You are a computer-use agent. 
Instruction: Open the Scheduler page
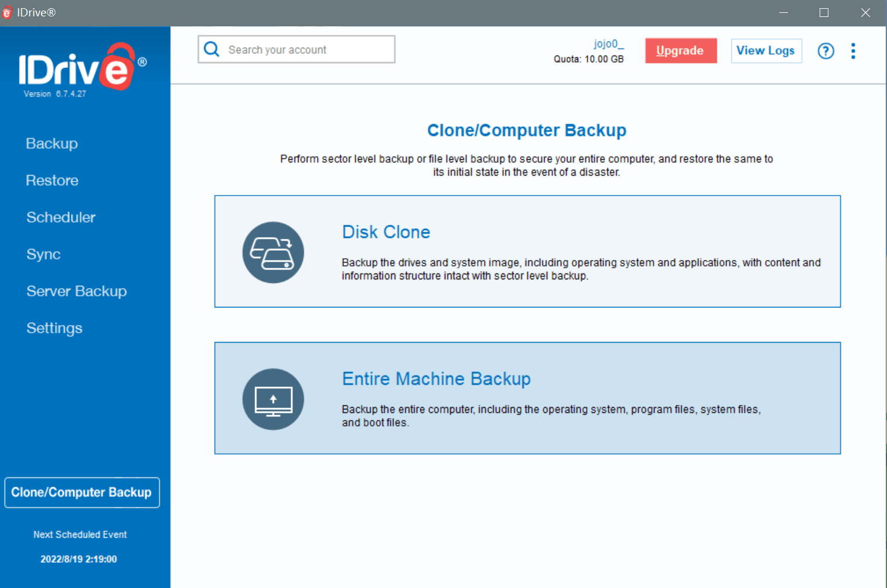click(61, 217)
